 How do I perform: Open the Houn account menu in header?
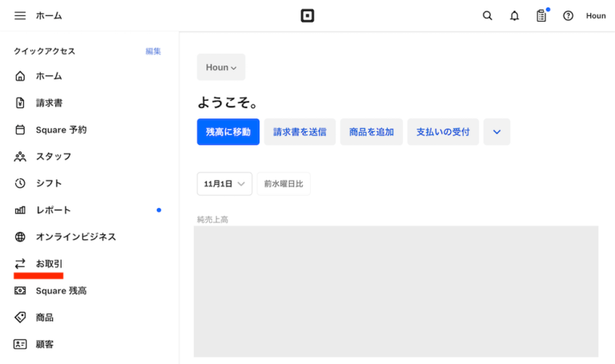tap(596, 16)
